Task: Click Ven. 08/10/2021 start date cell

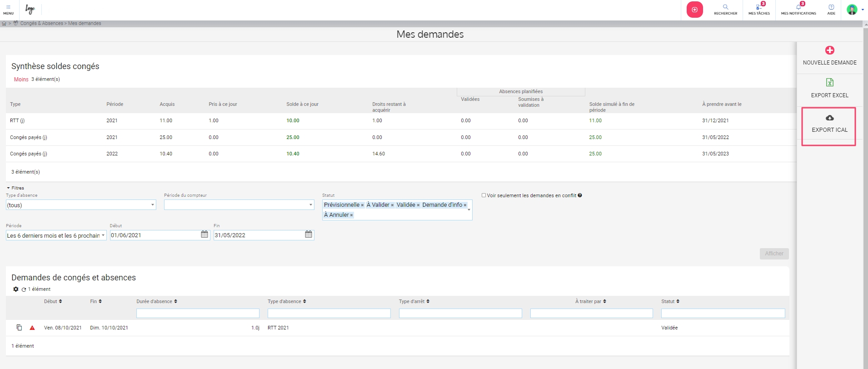Action: click(x=63, y=328)
